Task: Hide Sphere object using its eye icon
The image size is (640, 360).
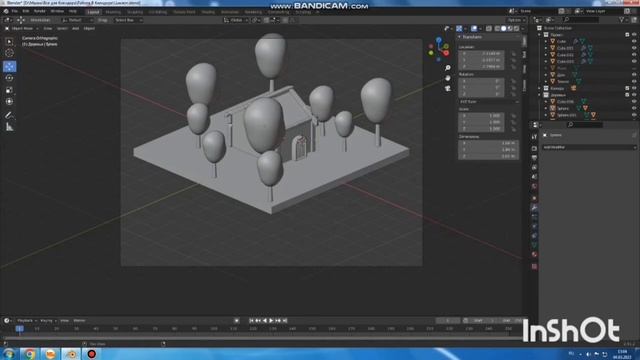Action: (634, 109)
